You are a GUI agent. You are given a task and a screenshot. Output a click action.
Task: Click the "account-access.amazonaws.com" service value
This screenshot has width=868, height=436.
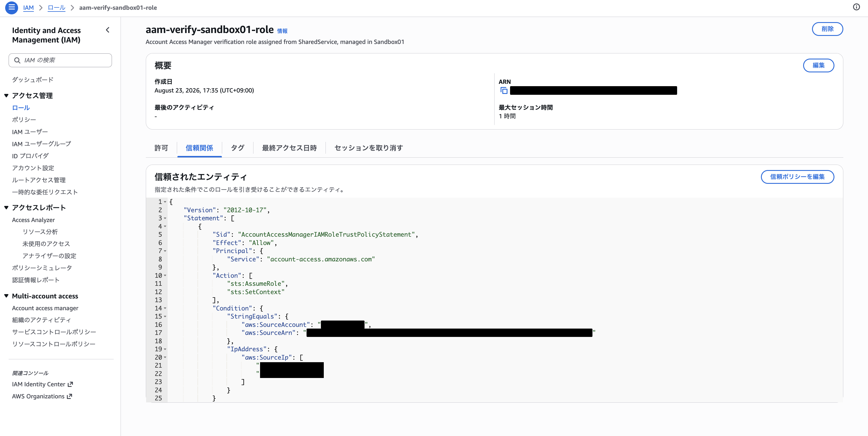tap(321, 259)
